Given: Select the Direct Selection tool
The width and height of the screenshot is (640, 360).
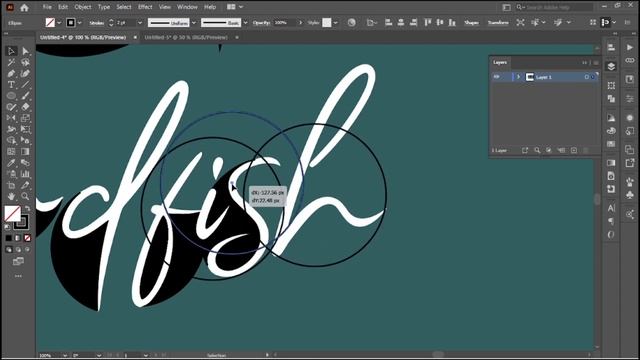Looking at the screenshot, I should 25,51.
